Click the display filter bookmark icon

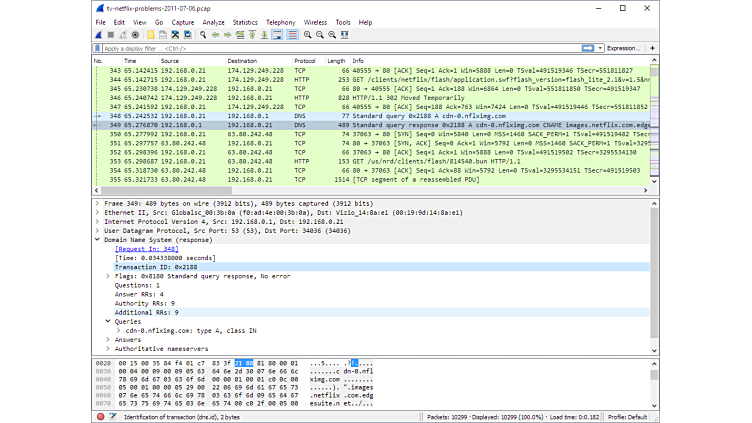99,48
